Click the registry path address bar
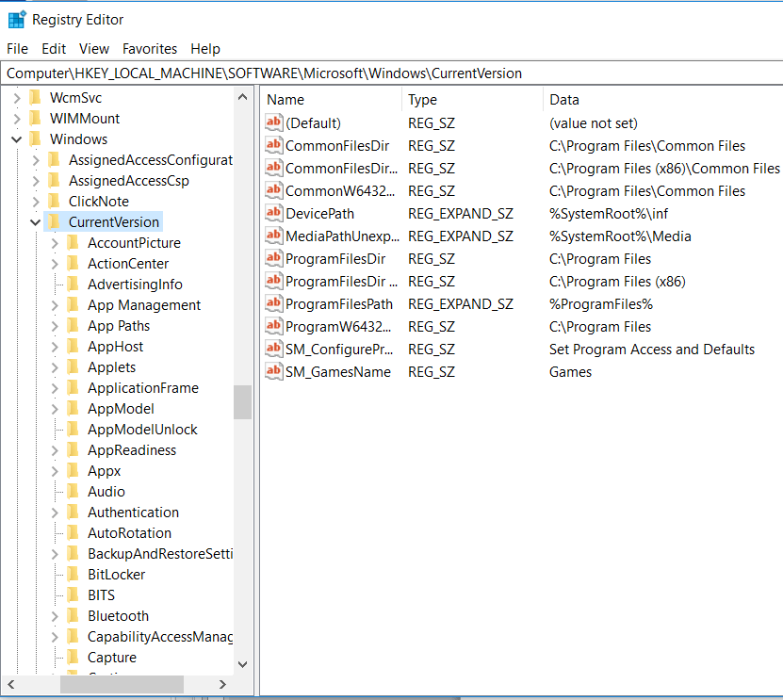The width and height of the screenshot is (783, 700). tap(392, 73)
